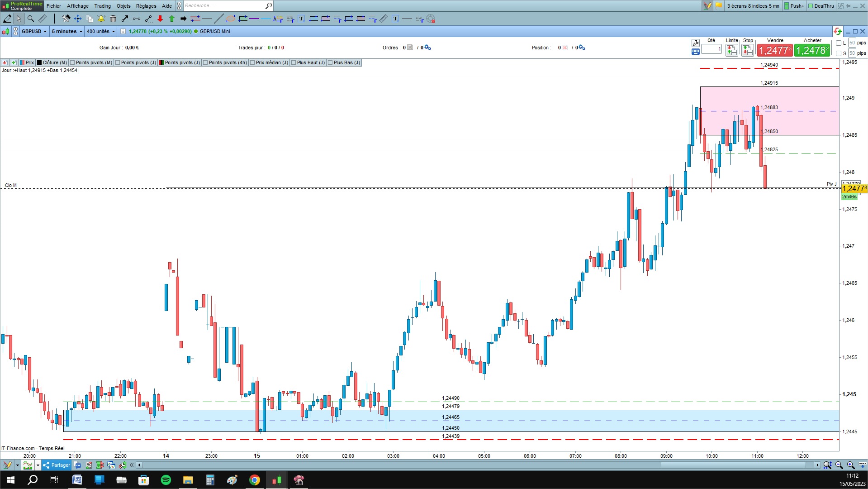Image resolution: width=868 pixels, height=489 pixels.
Task: Click the red Vendre price button
Action: 775,50
